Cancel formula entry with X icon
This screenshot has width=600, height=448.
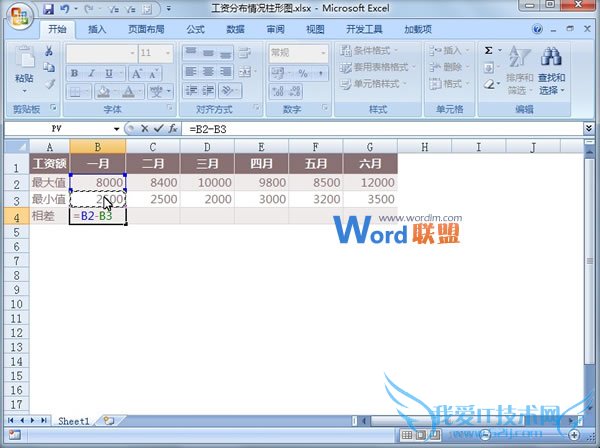coord(145,129)
